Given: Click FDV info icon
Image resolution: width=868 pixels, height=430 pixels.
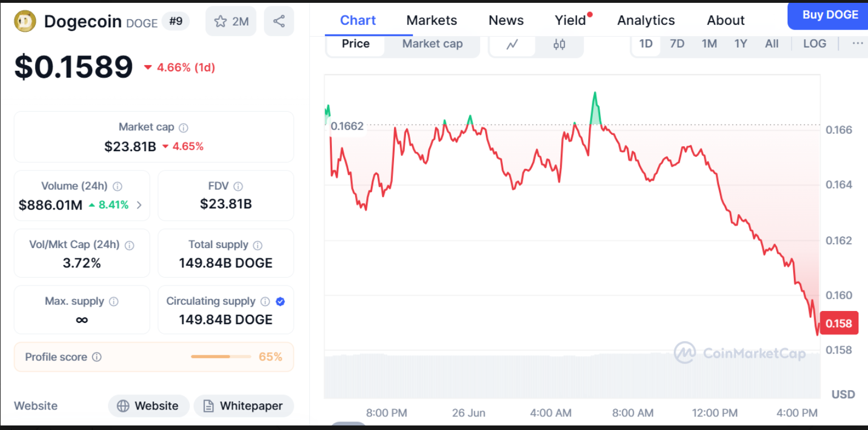Looking at the screenshot, I should (x=238, y=186).
